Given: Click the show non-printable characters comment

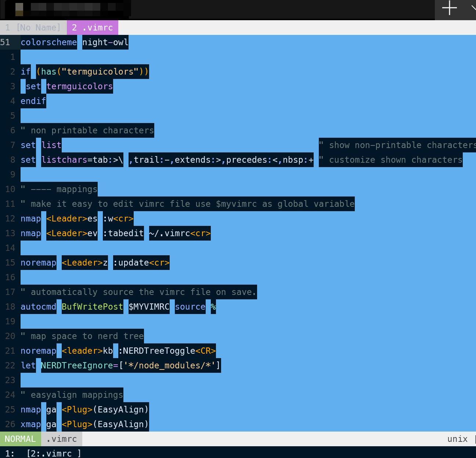Looking at the screenshot, I should coord(397,145).
